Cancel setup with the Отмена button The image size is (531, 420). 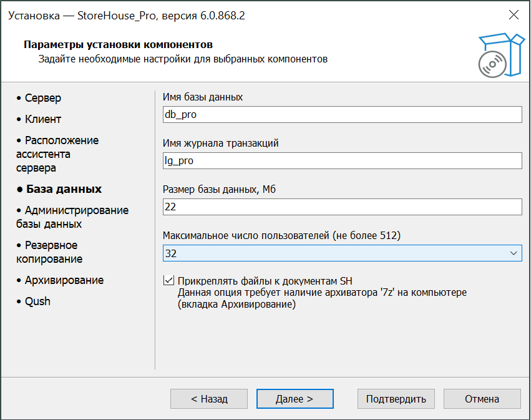(482, 399)
